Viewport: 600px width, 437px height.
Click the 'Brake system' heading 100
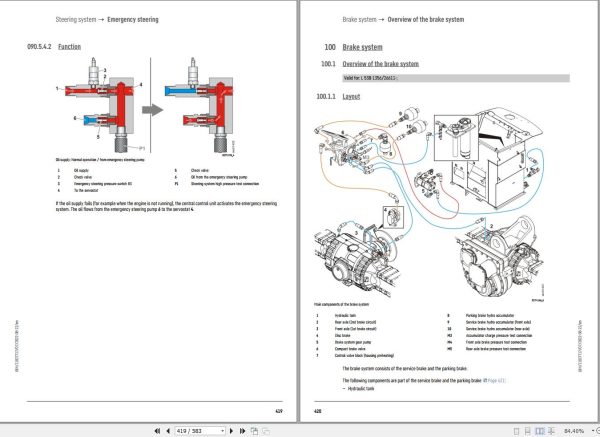(x=362, y=47)
